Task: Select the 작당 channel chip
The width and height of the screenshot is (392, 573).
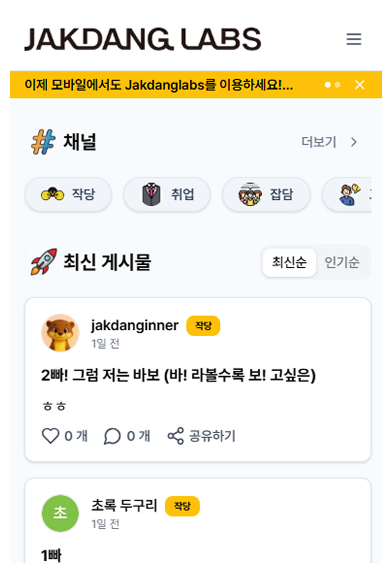Action: point(68,194)
